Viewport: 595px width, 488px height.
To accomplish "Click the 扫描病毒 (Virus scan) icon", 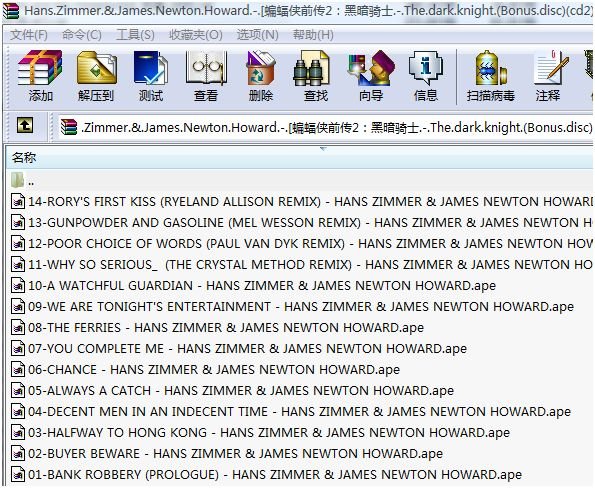I will 491,76.
